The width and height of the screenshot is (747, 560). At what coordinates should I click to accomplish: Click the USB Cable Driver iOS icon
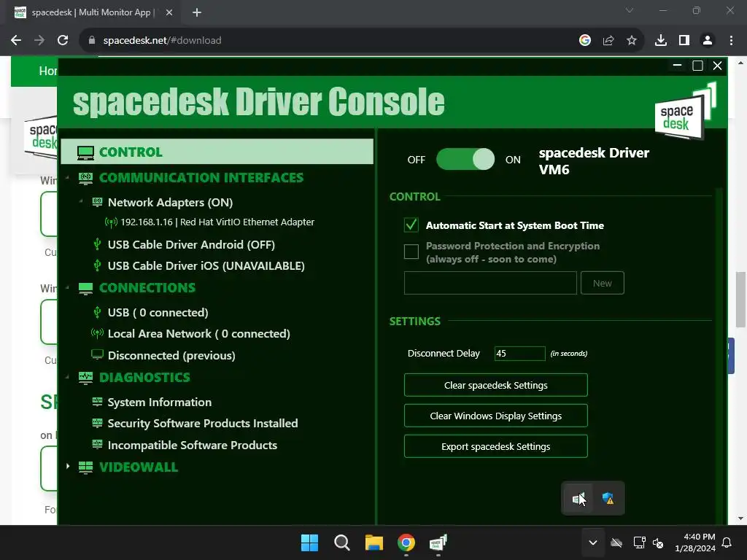pyautogui.click(x=97, y=265)
